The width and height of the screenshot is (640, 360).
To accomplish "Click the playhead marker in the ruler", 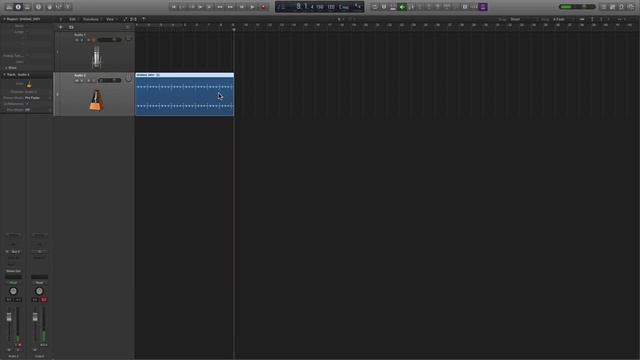I will coord(234,29).
